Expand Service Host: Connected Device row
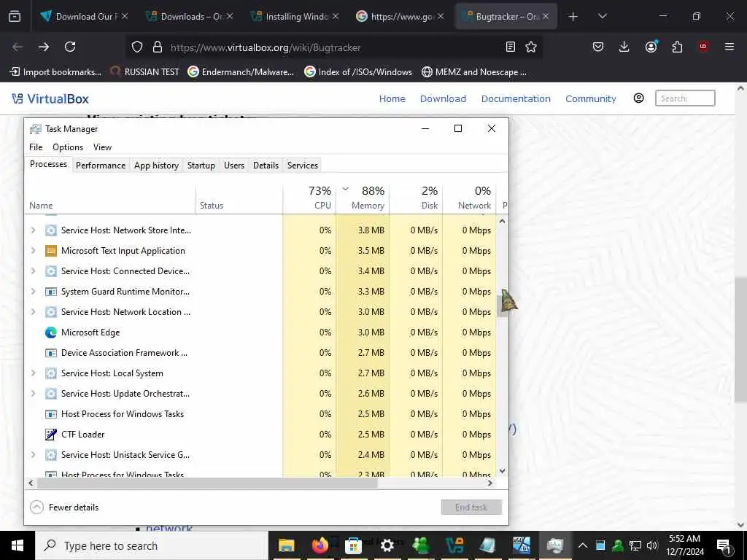This screenshot has width=747, height=560. pyautogui.click(x=33, y=271)
